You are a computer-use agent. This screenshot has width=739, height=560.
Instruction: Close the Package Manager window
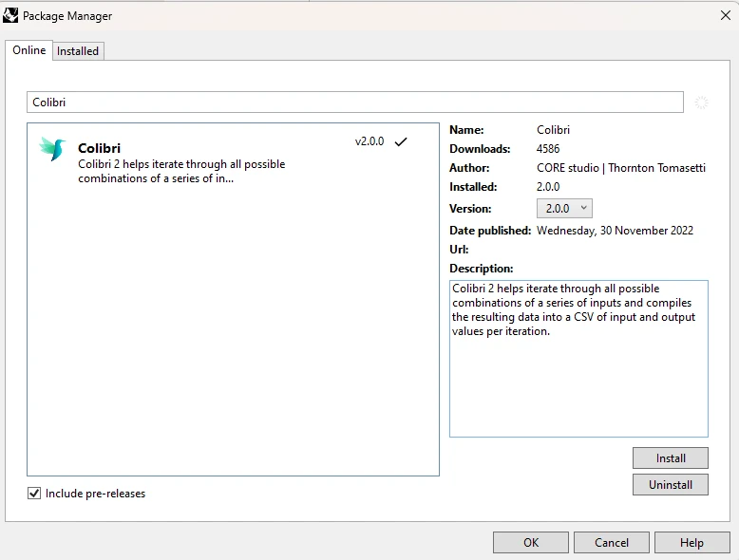[x=726, y=15]
